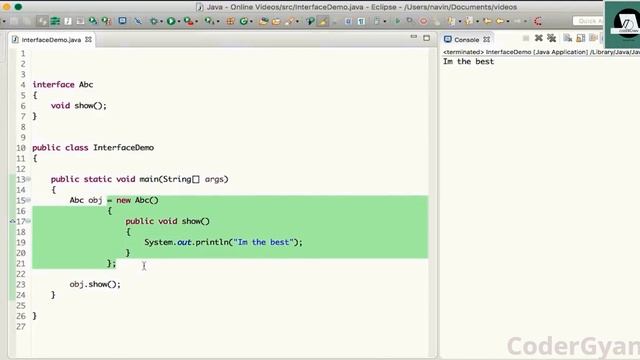640x360 pixels.
Task: Click into the Quick Access field
Action: [x=588, y=21]
